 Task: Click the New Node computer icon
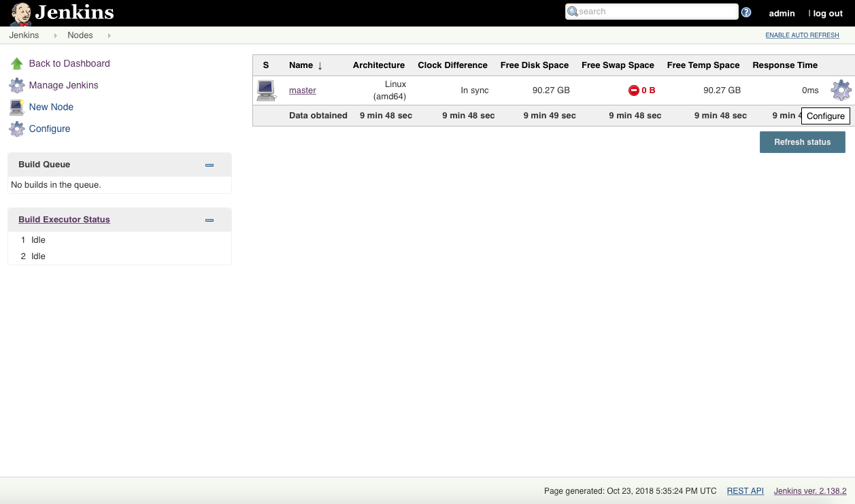pyautogui.click(x=17, y=107)
